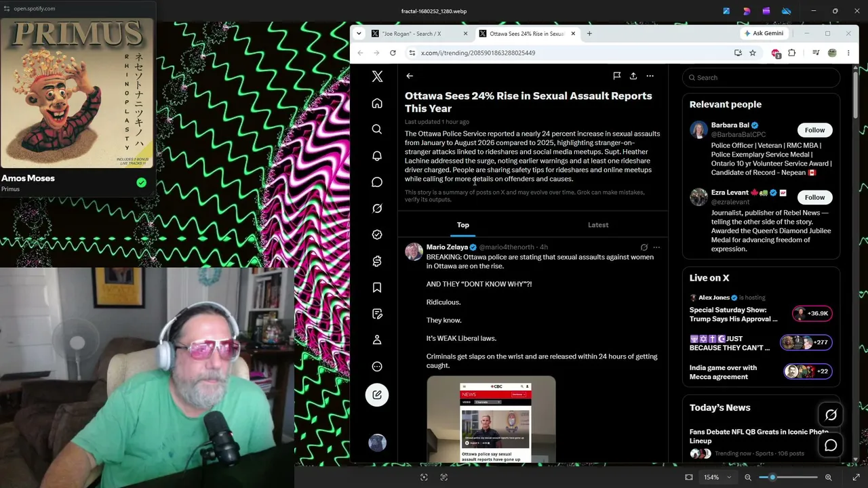The image size is (868, 488).
Task: Open Chrome three-dot menu
Action: pos(848,53)
